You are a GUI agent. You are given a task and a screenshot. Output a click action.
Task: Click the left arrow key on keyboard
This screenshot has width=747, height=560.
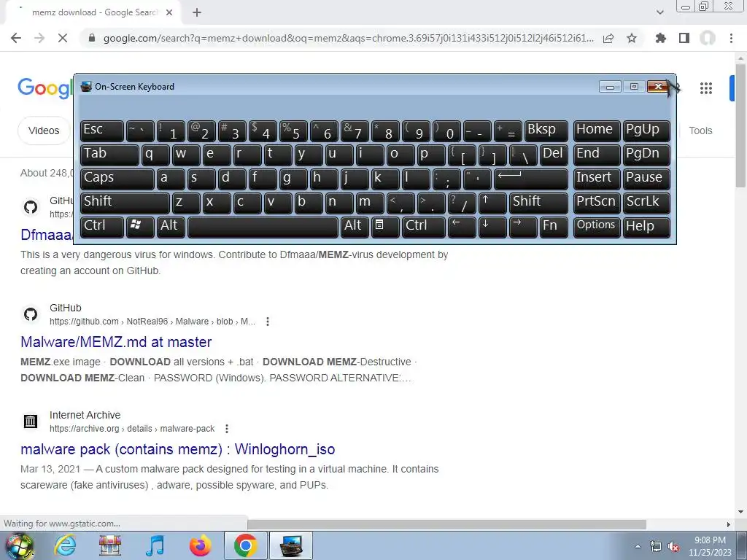point(462,227)
